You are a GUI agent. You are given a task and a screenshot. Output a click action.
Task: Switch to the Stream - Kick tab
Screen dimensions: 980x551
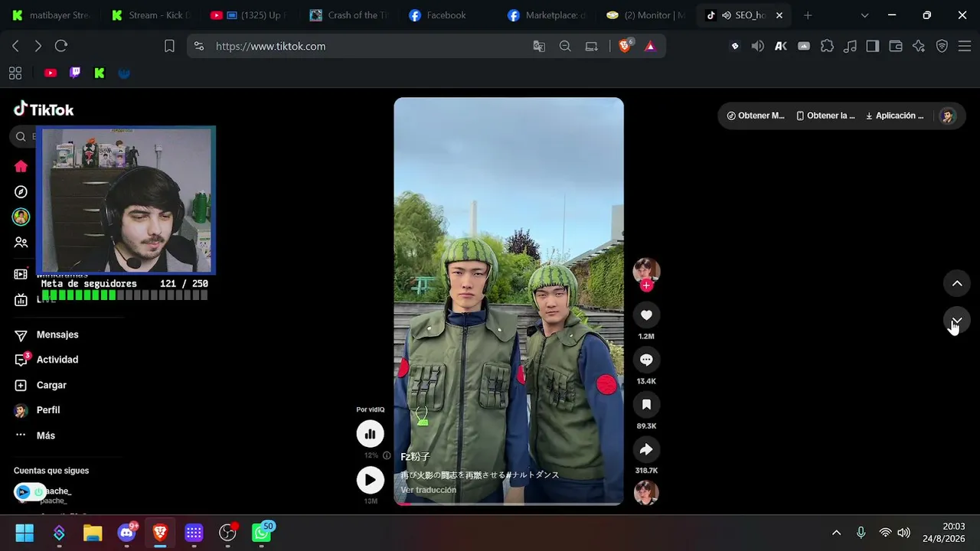click(150, 15)
